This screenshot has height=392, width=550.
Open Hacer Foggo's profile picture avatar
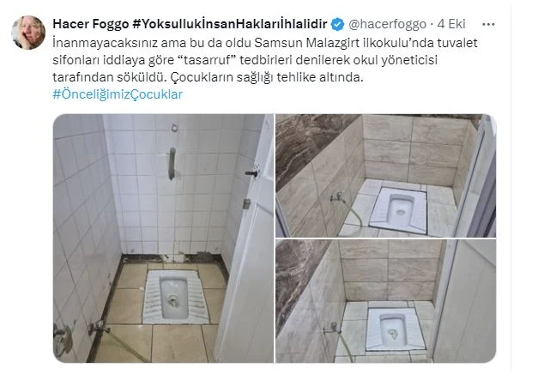pyautogui.click(x=28, y=33)
